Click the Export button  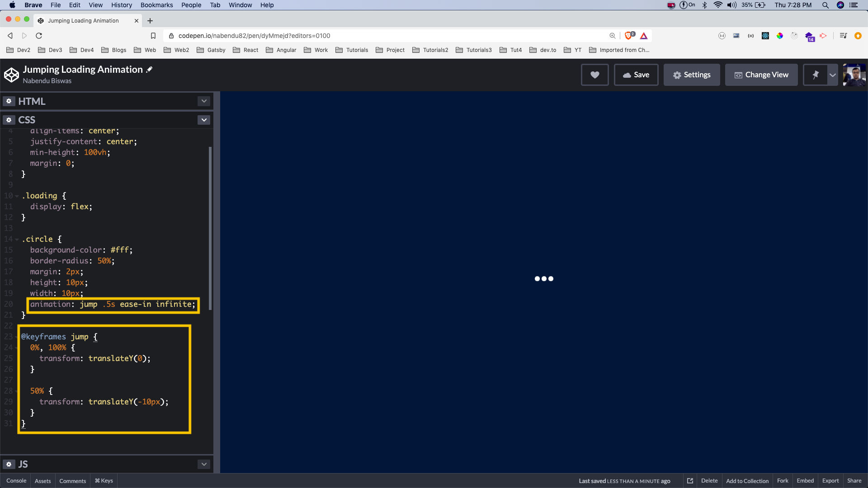pyautogui.click(x=830, y=481)
